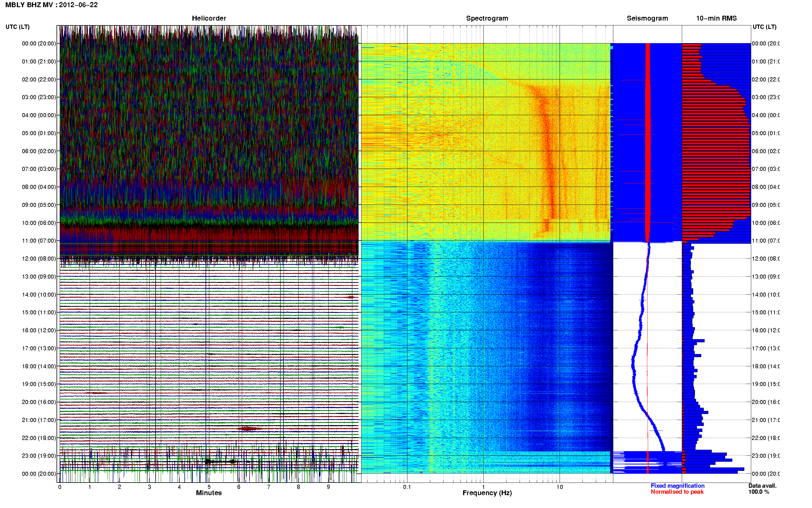Click minute tick label 5 on helicorder
This screenshot has width=812, height=508.
pyautogui.click(x=209, y=487)
